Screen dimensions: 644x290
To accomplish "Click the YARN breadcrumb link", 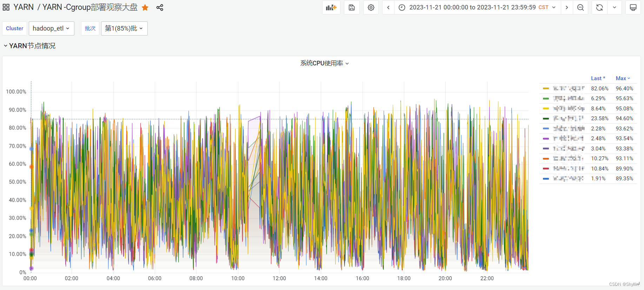I will coord(24,7).
